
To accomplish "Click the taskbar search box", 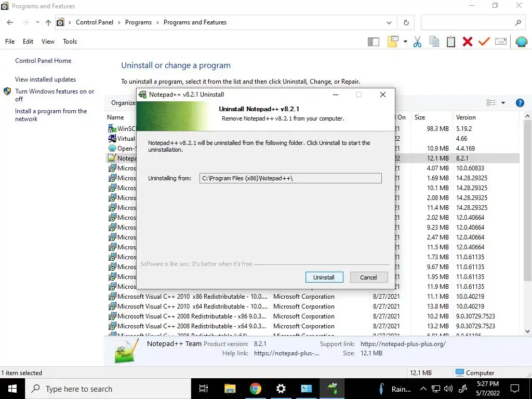I will pos(108,389).
